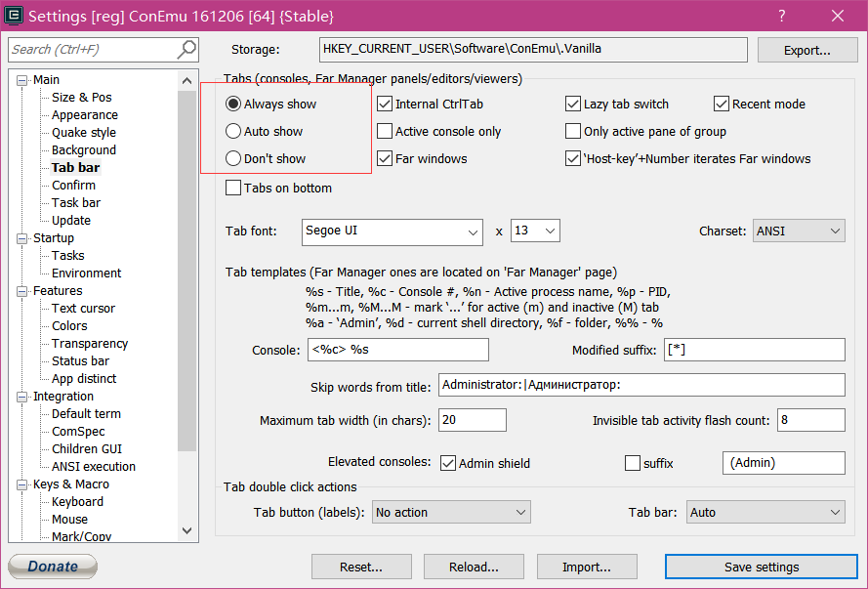Click the Console template input field
This screenshot has width=868, height=589.
396,350
